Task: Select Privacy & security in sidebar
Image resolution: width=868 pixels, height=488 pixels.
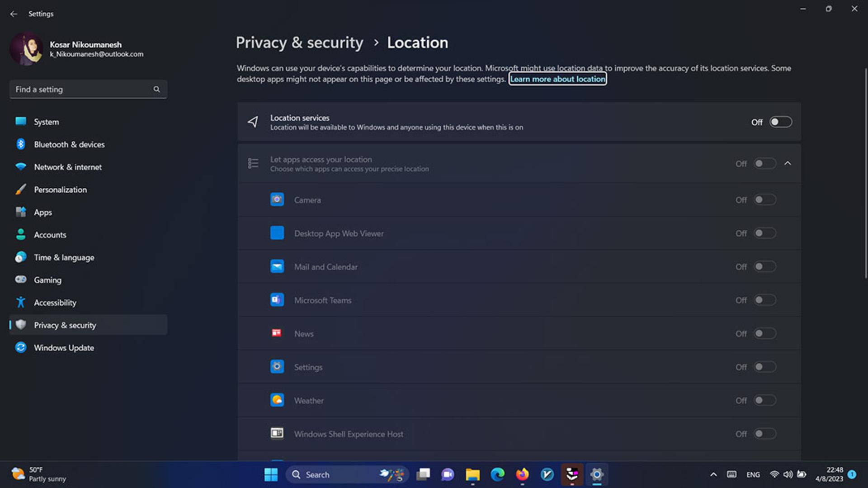Action: 88,325
